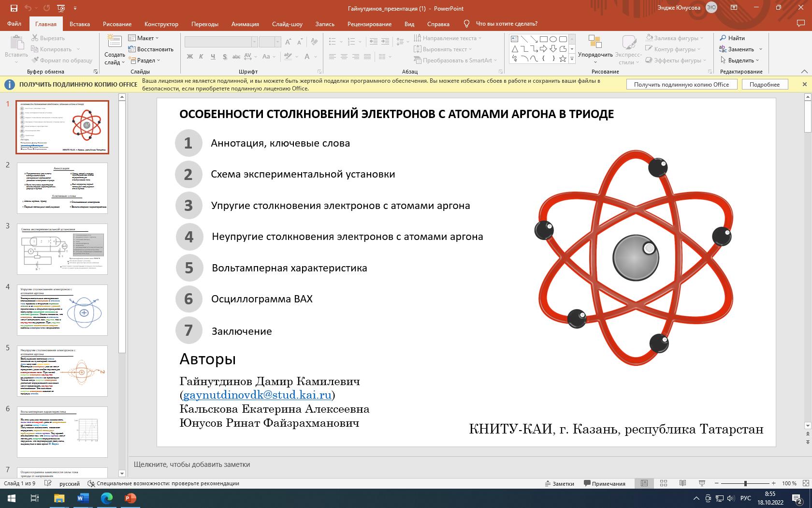The height and width of the screenshot is (508, 812).
Task: Switch to the Рецензирование tab
Action: point(369,24)
